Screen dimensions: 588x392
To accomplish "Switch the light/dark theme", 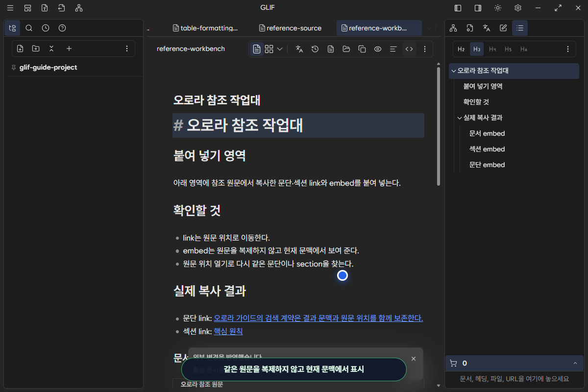I will click(498, 8).
